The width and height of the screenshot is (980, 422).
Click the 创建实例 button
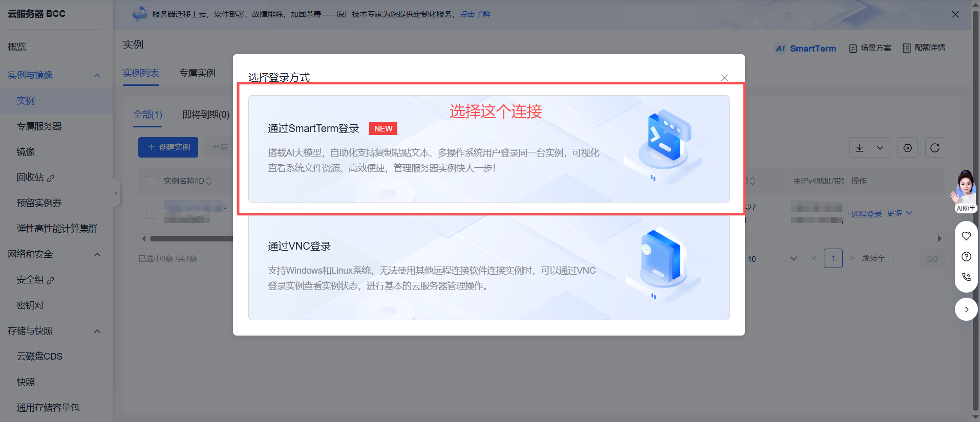[168, 147]
